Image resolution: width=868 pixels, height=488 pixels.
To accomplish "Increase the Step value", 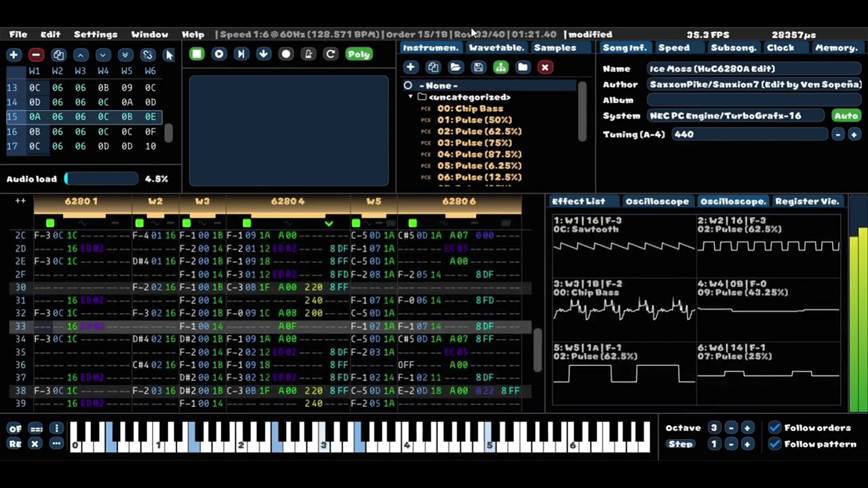I will click(747, 444).
